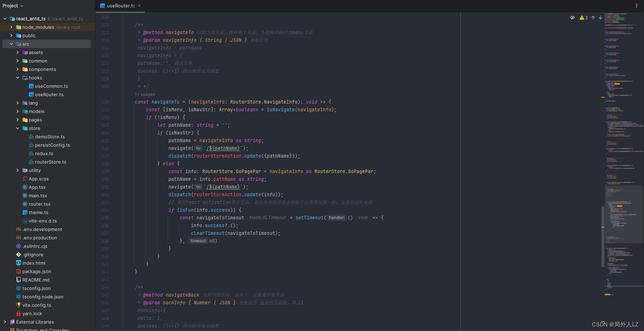
Task: Open demoStore.ts file
Action: [x=50, y=137]
